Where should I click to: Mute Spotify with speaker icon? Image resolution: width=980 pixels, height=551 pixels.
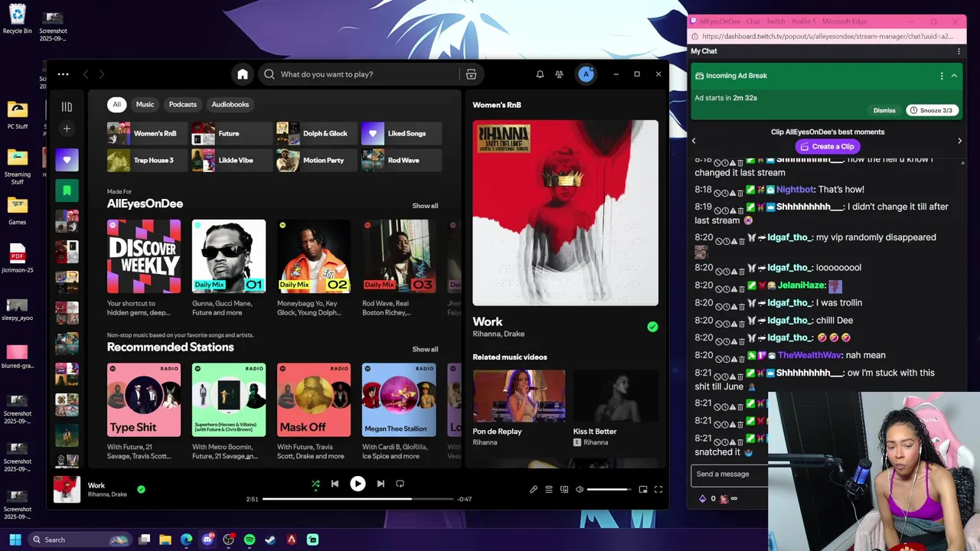pyautogui.click(x=580, y=490)
